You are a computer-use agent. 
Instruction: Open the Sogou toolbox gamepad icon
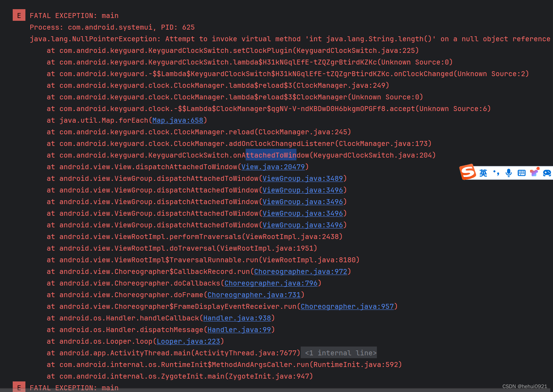point(547,173)
